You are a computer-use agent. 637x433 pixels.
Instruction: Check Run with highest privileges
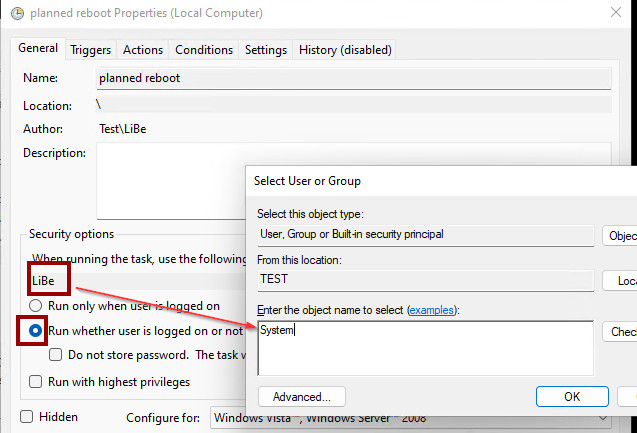(37, 381)
